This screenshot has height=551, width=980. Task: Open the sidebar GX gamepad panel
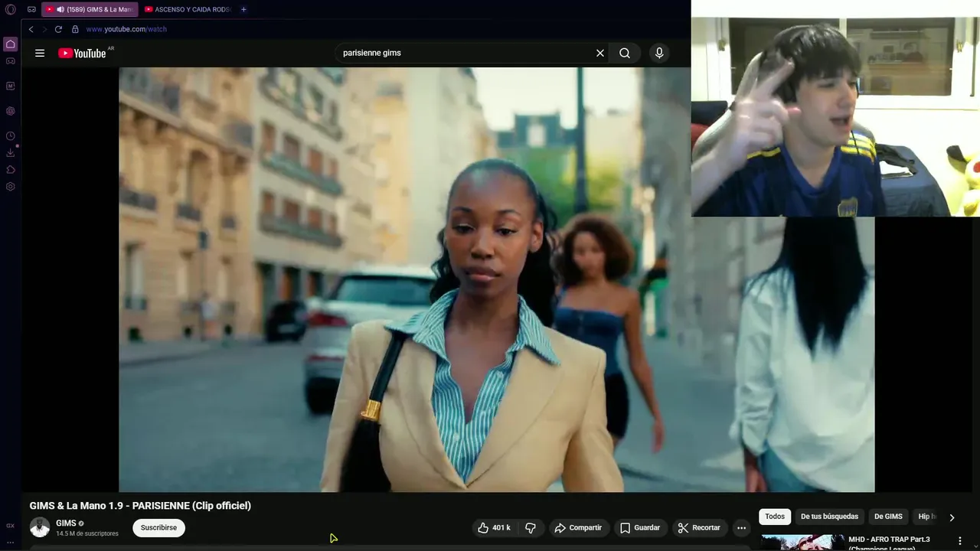tap(11, 61)
